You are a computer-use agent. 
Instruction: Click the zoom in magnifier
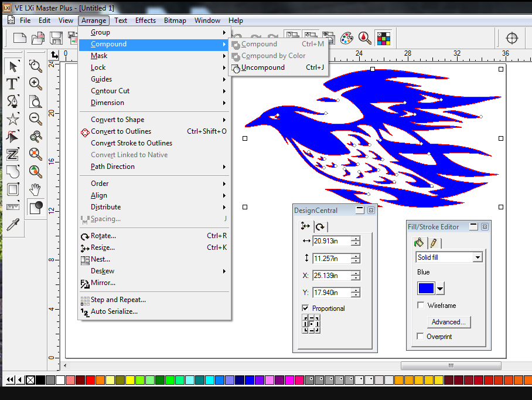coord(36,83)
